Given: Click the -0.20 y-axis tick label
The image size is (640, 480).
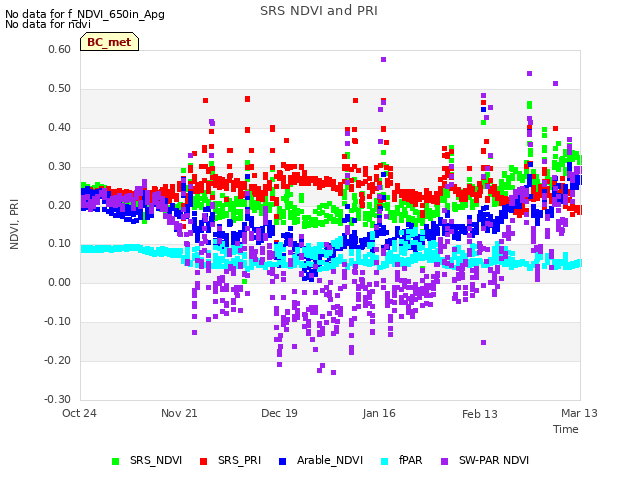Looking at the screenshot, I should pyautogui.click(x=58, y=360).
